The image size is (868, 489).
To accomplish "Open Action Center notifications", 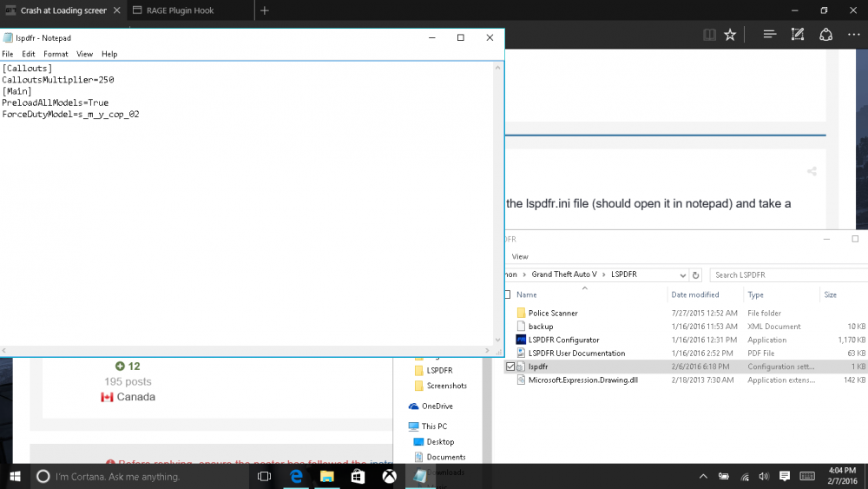I will click(x=785, y=476).
